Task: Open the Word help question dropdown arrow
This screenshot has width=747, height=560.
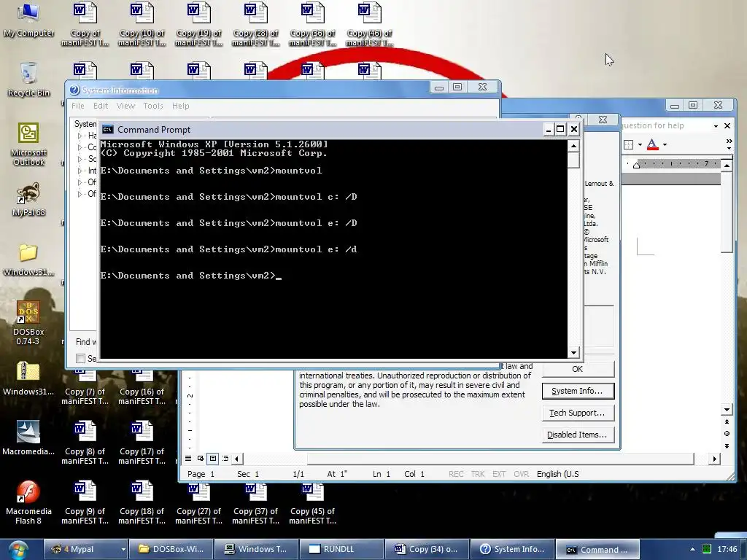Action: [716, 126]
